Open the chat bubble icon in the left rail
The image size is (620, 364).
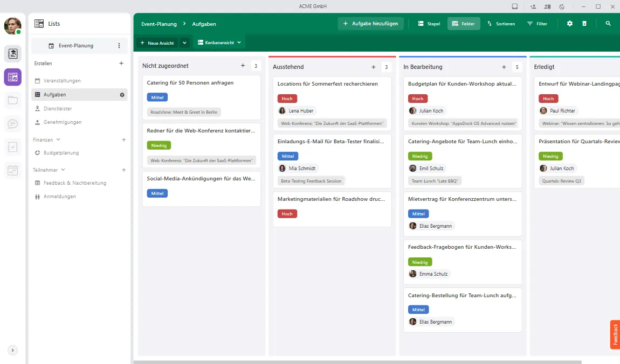pos(12,124)
